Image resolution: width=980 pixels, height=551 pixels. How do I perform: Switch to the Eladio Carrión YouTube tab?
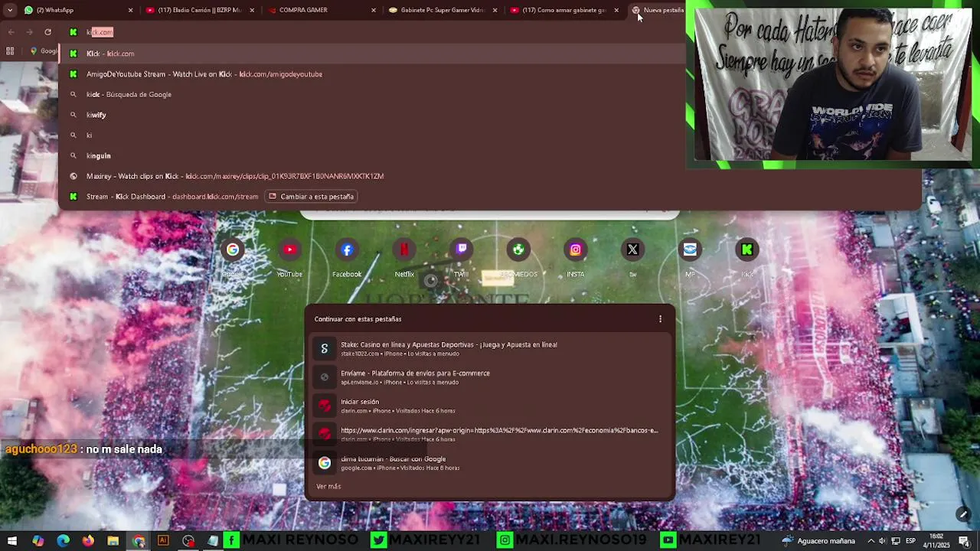point(199,10)
